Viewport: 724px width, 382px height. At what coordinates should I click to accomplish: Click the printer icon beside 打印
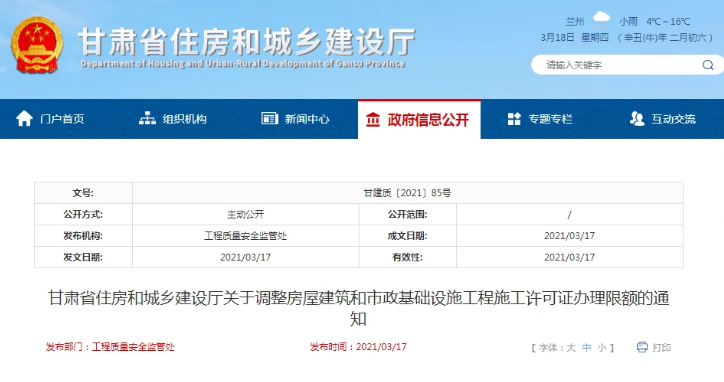tap(642, 347)
